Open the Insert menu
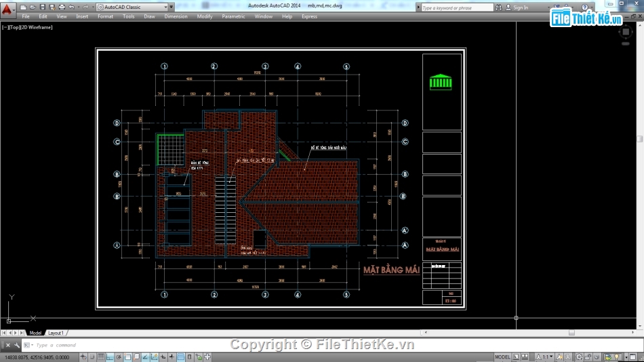644x362 pixels. click(82, 16)
